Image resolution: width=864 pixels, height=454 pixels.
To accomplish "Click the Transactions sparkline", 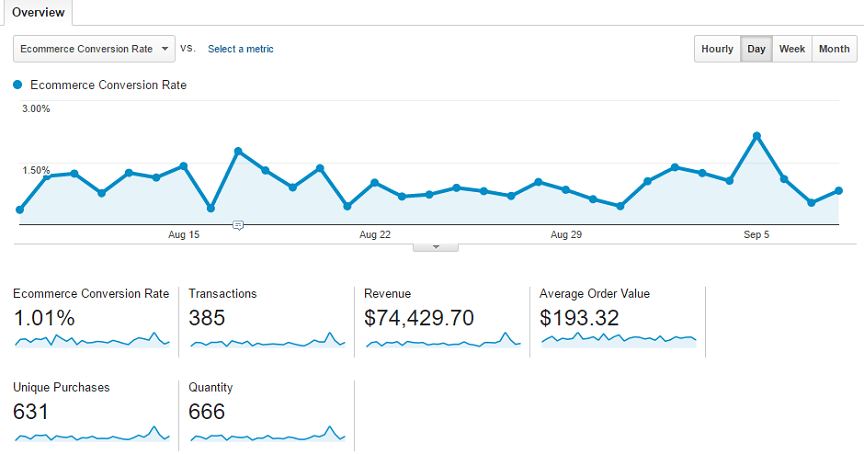I will coord(267,340).
